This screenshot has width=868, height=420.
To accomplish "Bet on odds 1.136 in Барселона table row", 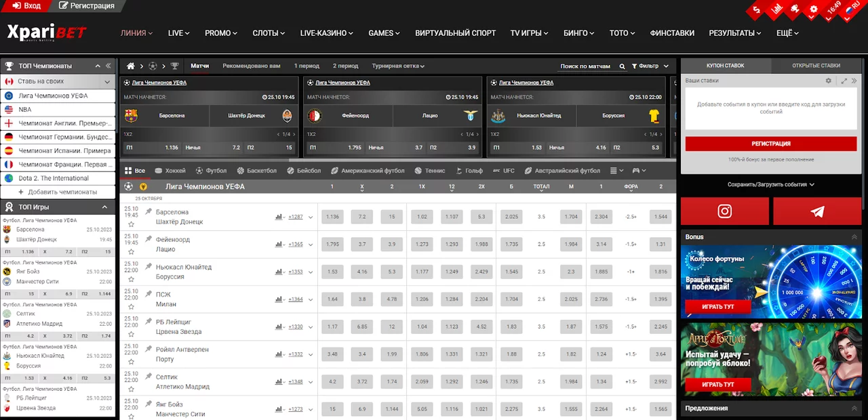I will click(x=332, y=217).
